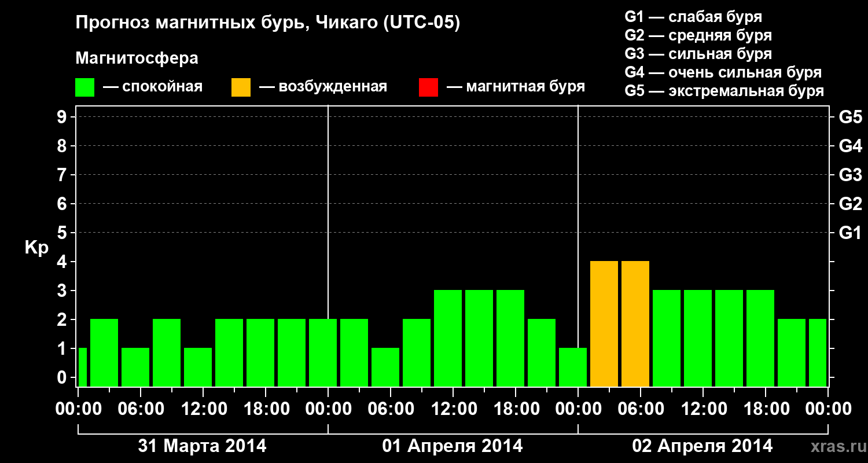Click the date label '31 Марта 2014'
868x463 pixels.
click(x=202, y=446)
